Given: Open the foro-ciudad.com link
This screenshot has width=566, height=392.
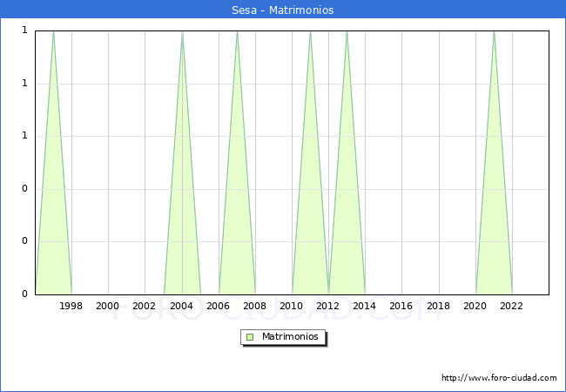Looking at the screenshot, I should point(499,378).
